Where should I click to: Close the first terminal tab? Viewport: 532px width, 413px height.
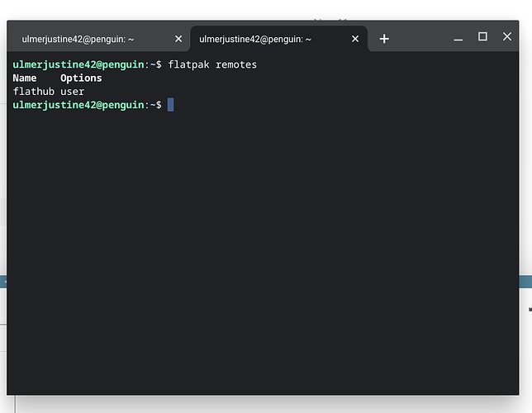coord(178,39)
